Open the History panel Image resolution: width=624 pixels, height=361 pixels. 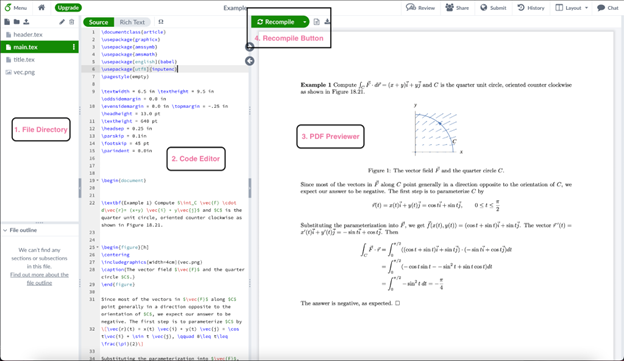531,8
